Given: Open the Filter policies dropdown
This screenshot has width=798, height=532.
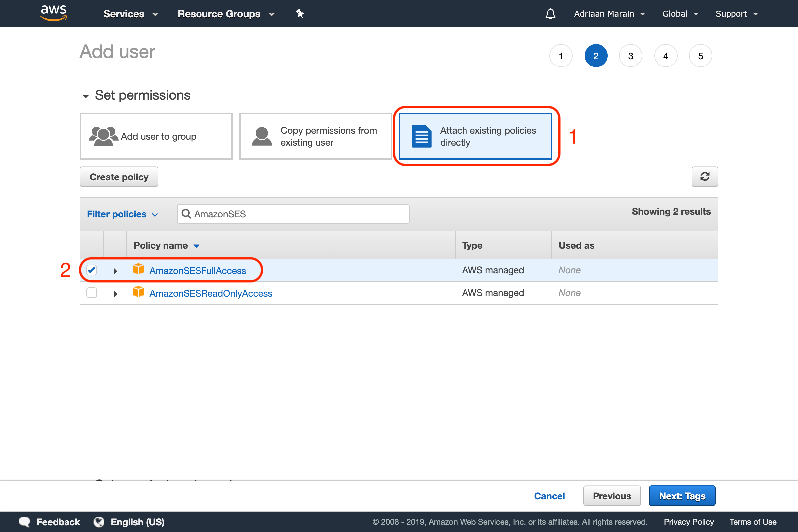Looking at the screenshot, I should click(x=122, y=214).
